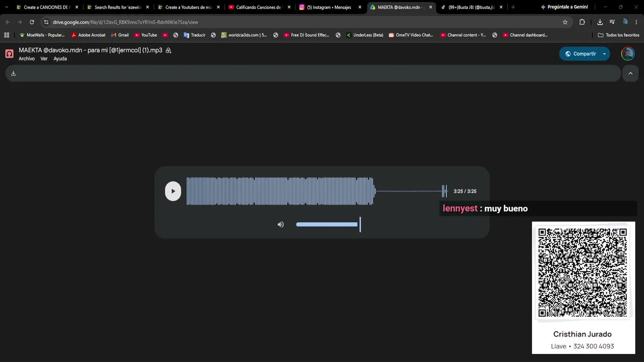Image resolution: width=644 pixels, height=362 pixels.
Task: Open the tab search dropdown chevron
Action: pyautogui.click(x=7, y=7)
